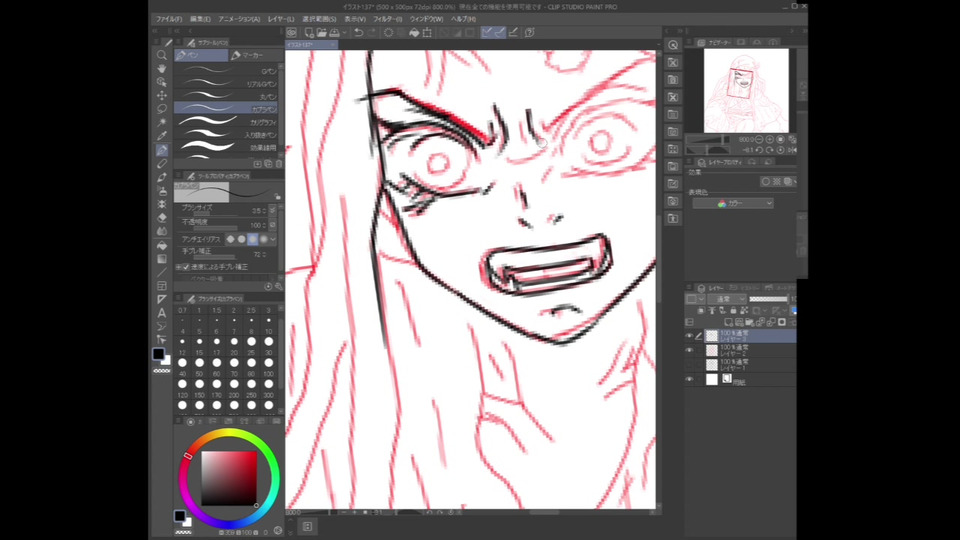Click Navigator rotate left icon
This screenshot has height=540, width=960.
tap(759, 150)
